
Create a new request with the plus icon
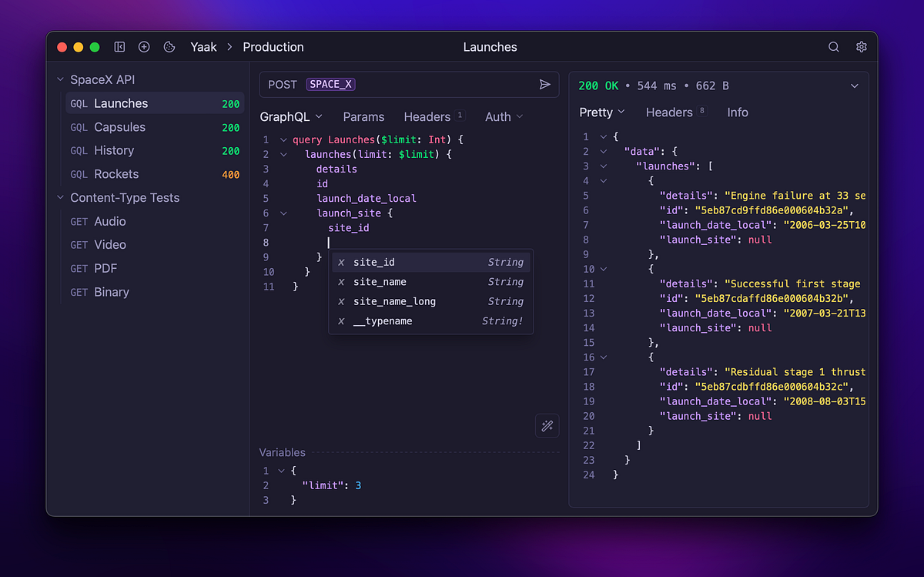144,46
